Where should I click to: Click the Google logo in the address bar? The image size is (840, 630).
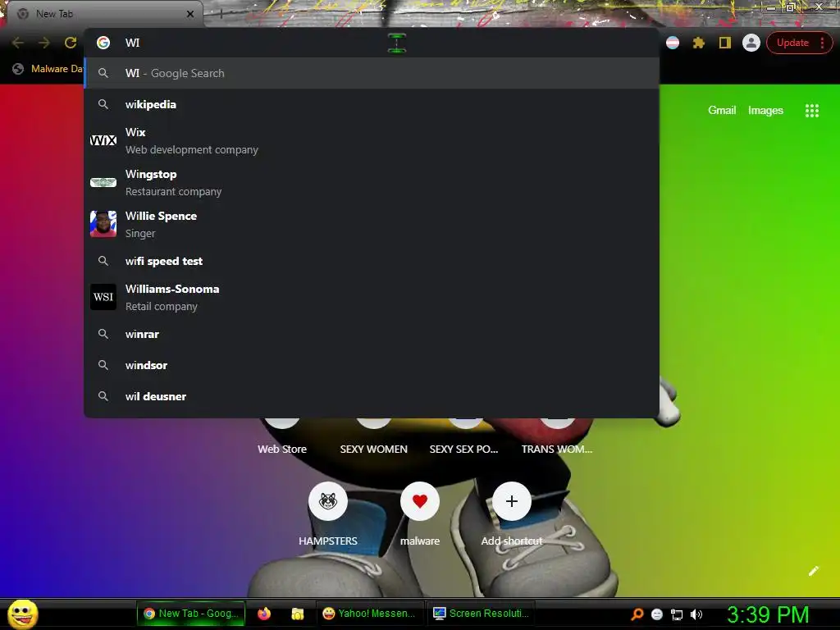click(103, 43)
